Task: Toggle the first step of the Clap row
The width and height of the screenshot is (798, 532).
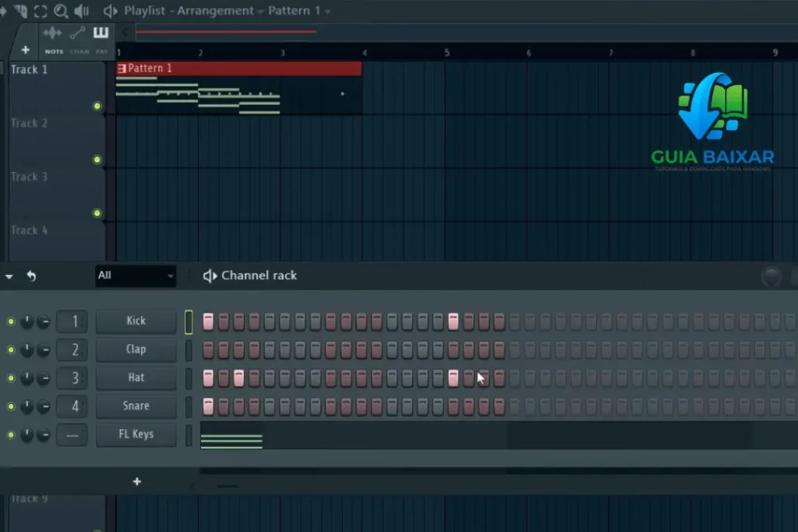Action: (208, 350)
